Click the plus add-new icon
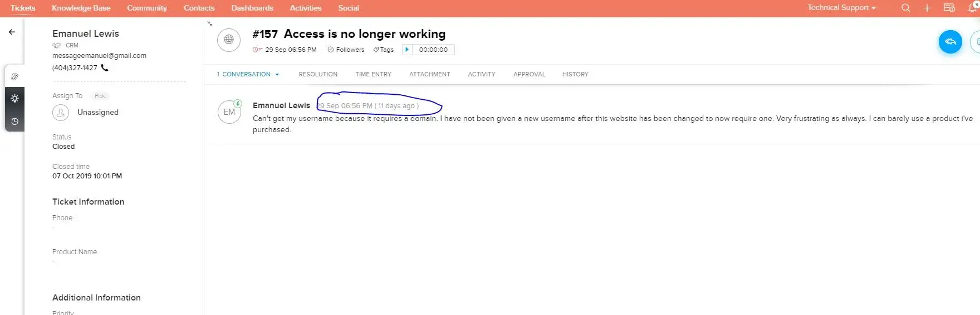 point(927,8)
